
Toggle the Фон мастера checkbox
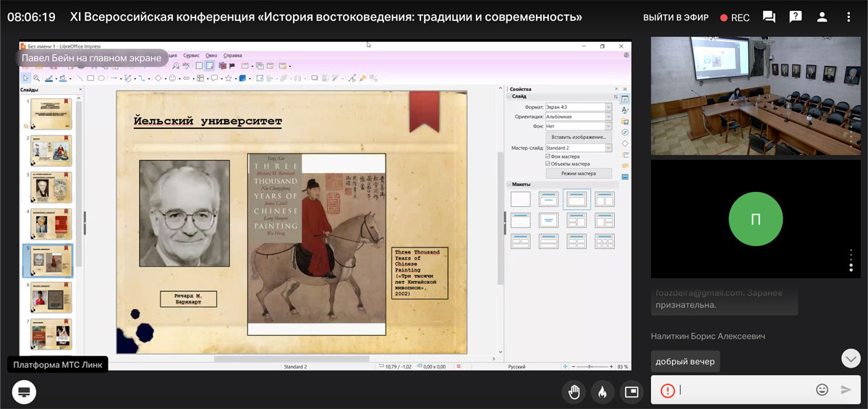548,156
